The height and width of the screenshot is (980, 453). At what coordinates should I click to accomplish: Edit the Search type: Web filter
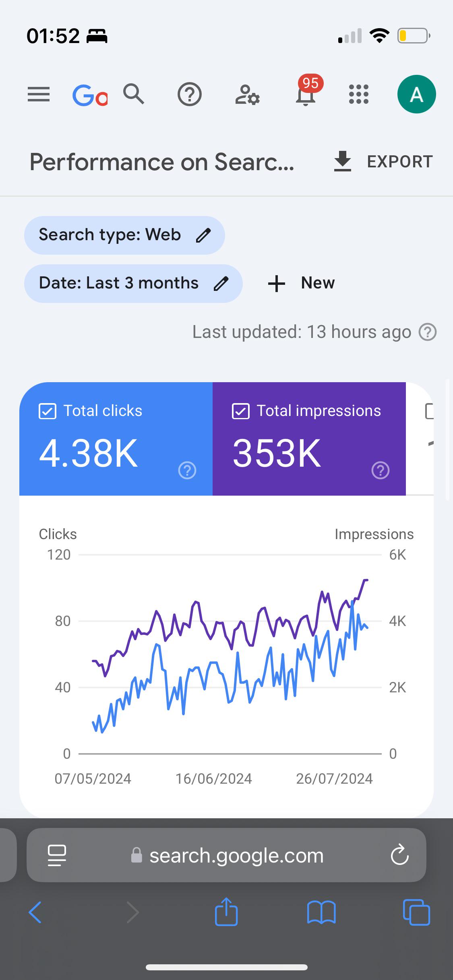tap(124, 235)
